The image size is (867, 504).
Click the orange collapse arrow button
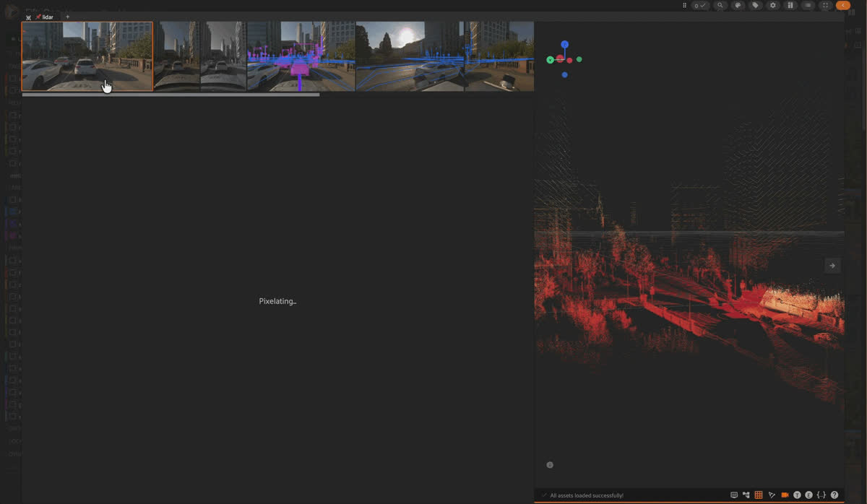[843, 5]
